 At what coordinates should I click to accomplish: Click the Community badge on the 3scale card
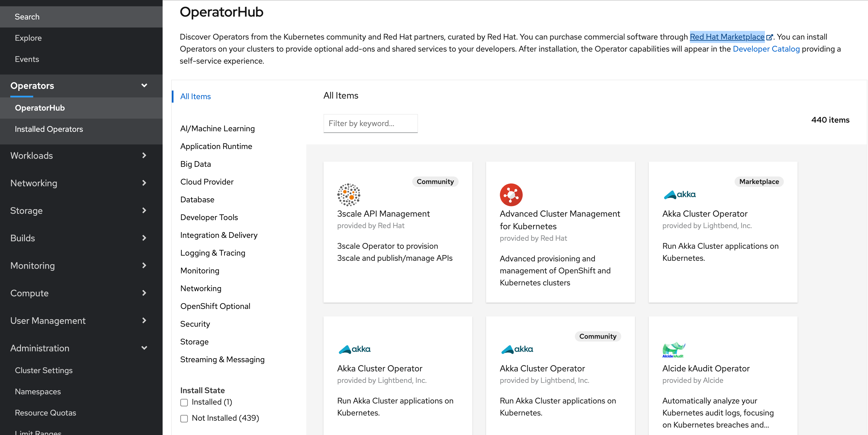(435, 181)
